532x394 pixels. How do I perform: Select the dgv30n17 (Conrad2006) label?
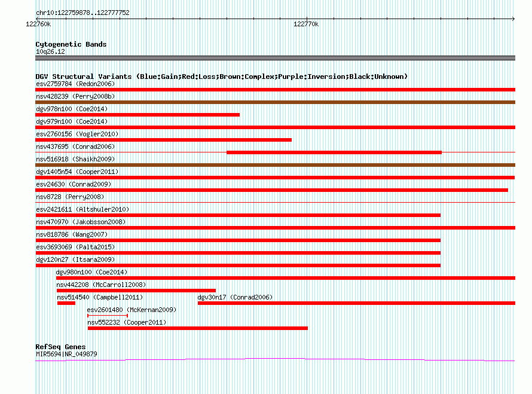pyautogui.click(x=235, y=297)
